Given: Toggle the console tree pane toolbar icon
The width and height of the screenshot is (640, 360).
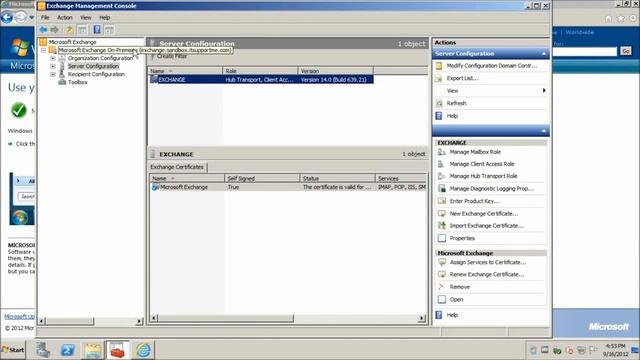Looking at the screenshot, I should pyautogui.click(x=82, y=30).
